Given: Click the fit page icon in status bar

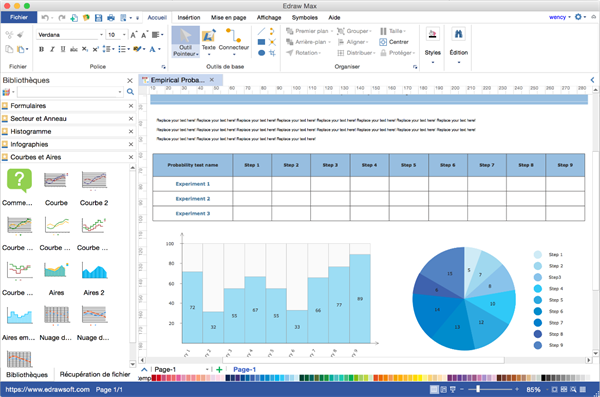Looking at the screenshot, I should point(554,390).
